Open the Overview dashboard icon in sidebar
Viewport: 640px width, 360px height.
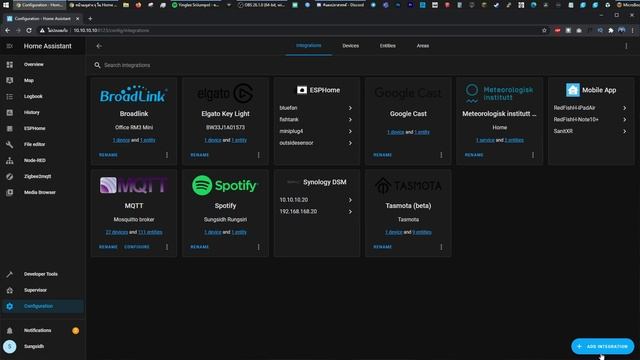[x=9, y=64]
